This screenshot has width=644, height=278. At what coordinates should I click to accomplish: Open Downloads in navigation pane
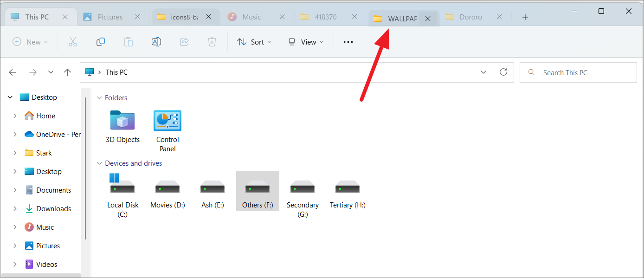pyautogui.click(x=48, y=209)
